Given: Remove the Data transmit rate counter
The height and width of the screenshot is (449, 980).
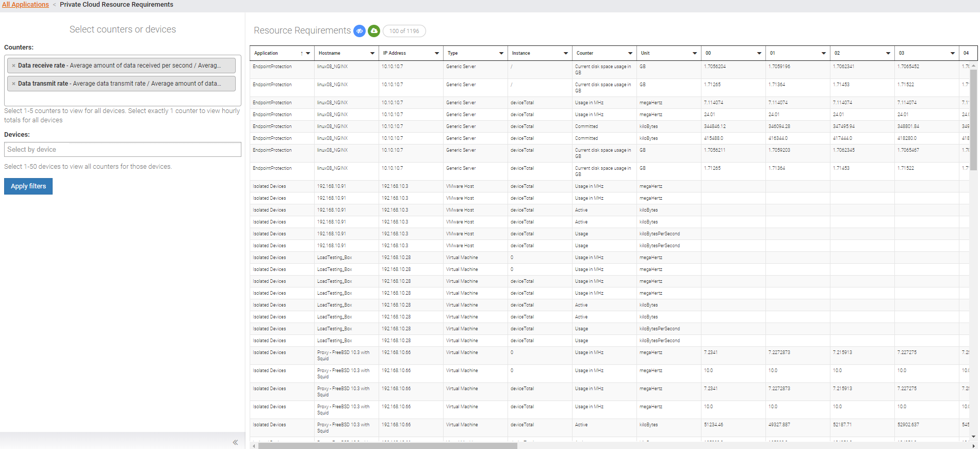Looking at the screenshot, I should 13,84.
